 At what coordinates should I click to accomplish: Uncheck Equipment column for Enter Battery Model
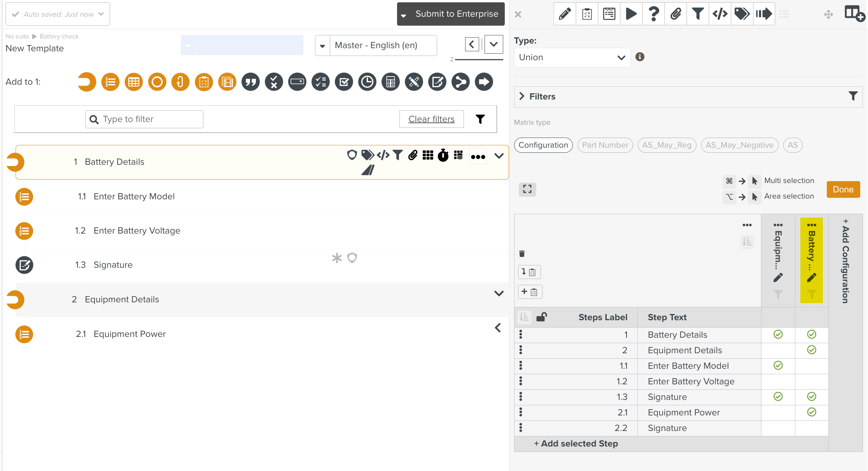pos(778,365)
